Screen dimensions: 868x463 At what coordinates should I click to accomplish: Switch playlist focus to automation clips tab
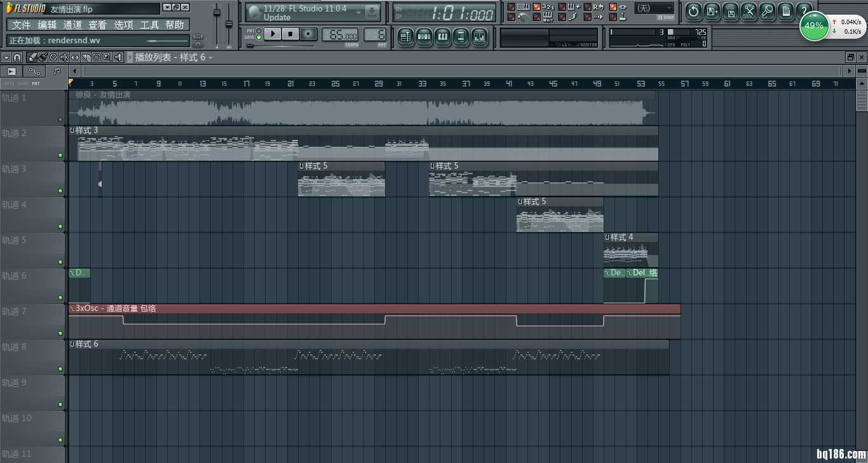click(x=34, y=71)
